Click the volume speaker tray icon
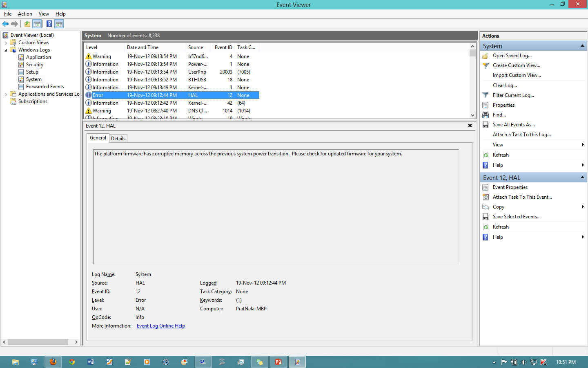 (x=524, y=362)
